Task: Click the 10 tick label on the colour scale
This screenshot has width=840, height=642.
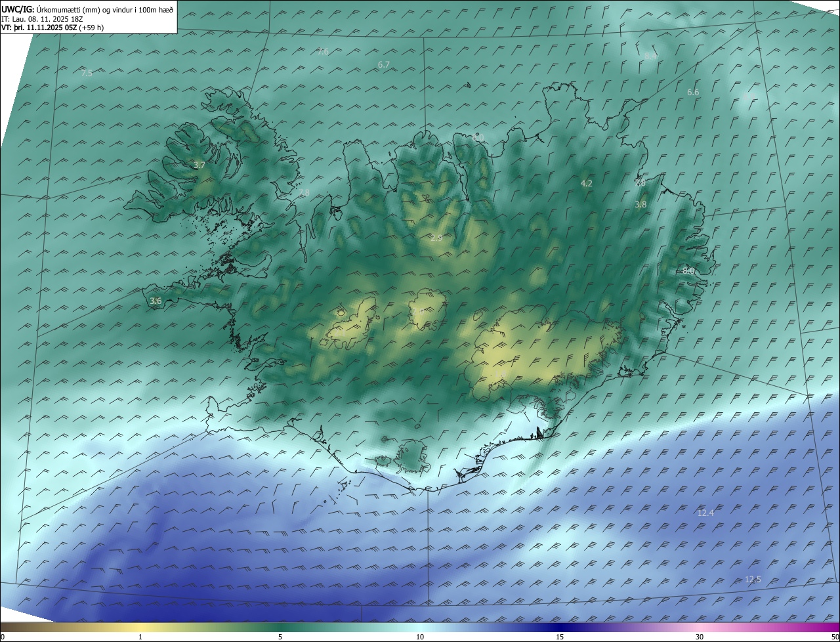Action: click(420, 637)
